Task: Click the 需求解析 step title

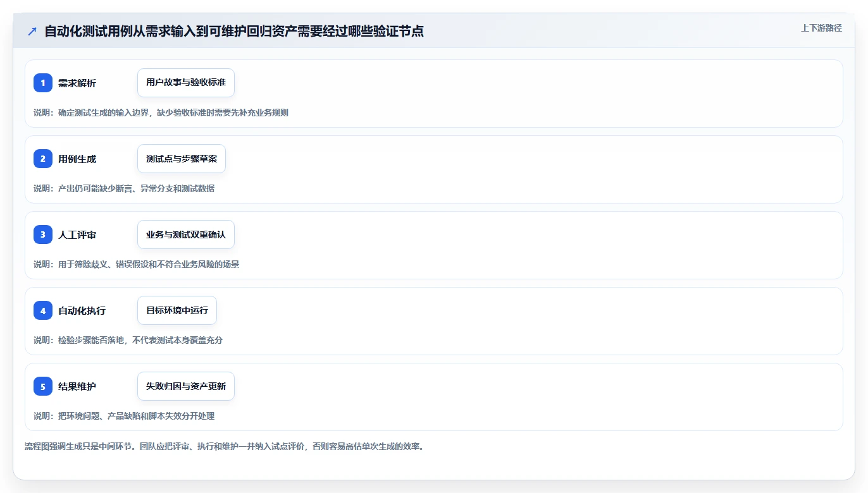Action: (77, 83)
